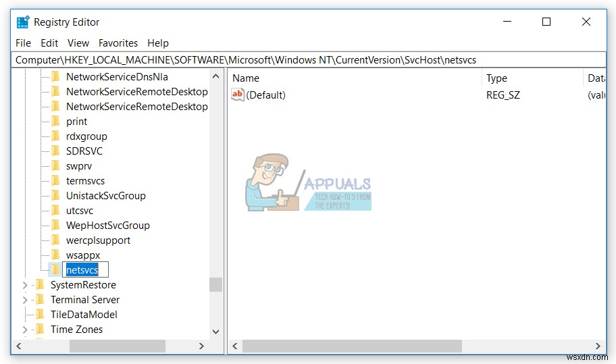This screenshot has height=364, width=616.
Task: Click the folder icon next to Terminal Server
Action: click(40, 300)
